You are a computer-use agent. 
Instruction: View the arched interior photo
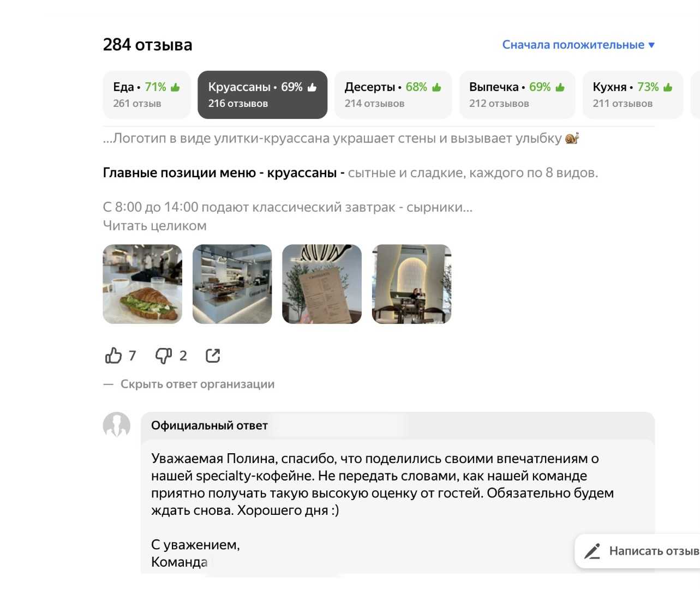coord(411,284)
